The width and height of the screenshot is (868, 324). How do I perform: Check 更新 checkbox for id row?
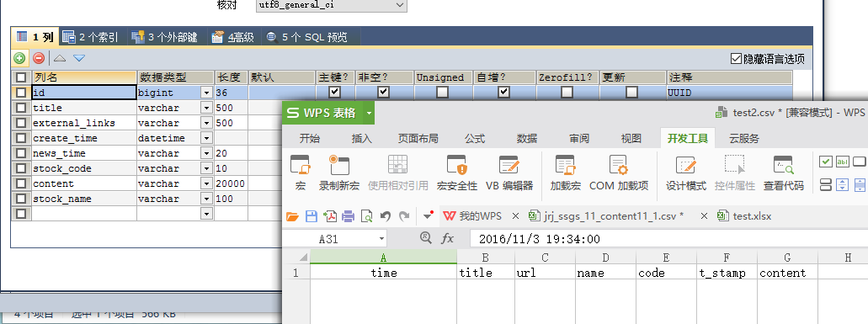tap(631, 93)
